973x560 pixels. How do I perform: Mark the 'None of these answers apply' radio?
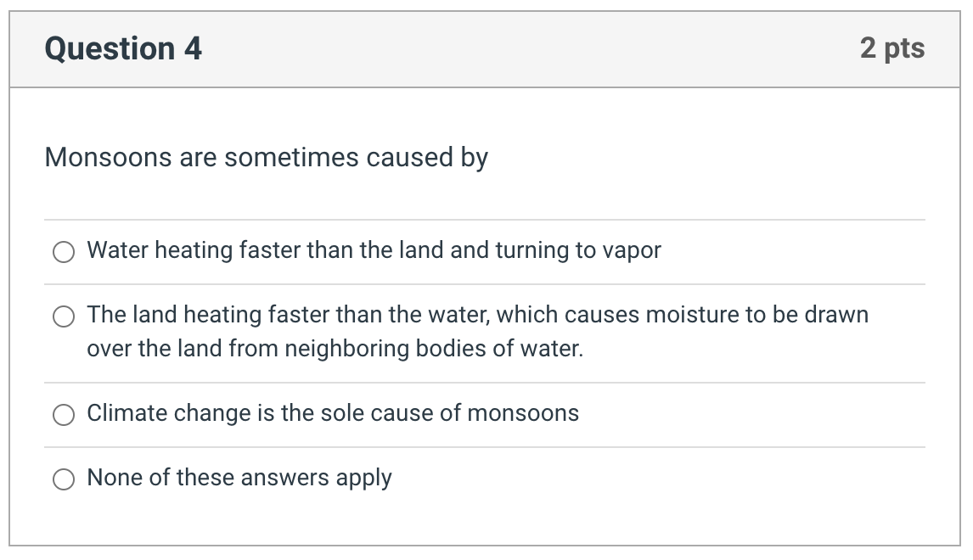click(x=64, y=479)
